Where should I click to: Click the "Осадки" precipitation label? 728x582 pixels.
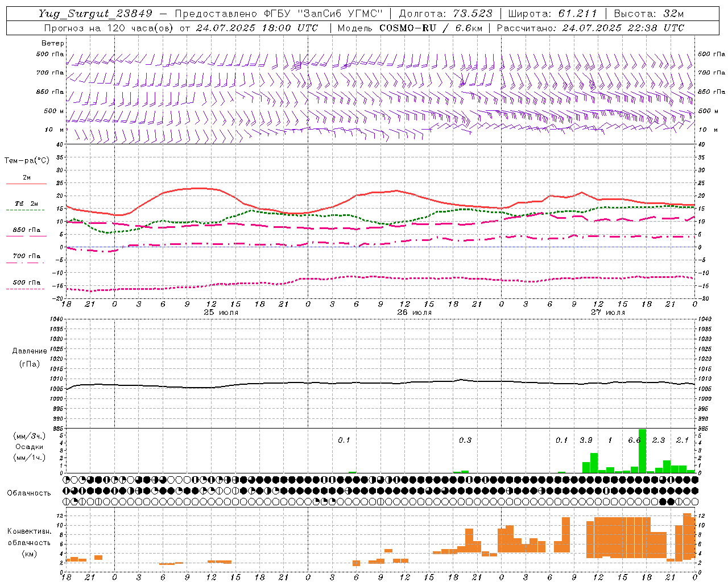30,447
